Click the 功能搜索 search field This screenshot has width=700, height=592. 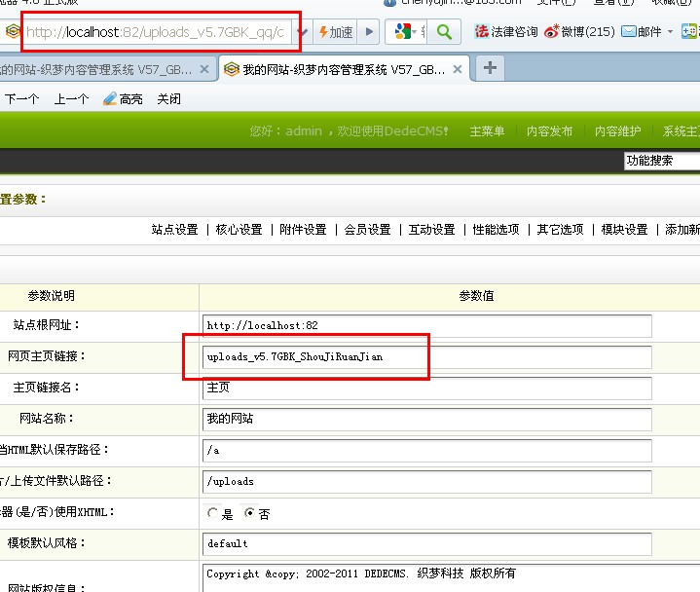pyautogui.click(x=662, y=161)
